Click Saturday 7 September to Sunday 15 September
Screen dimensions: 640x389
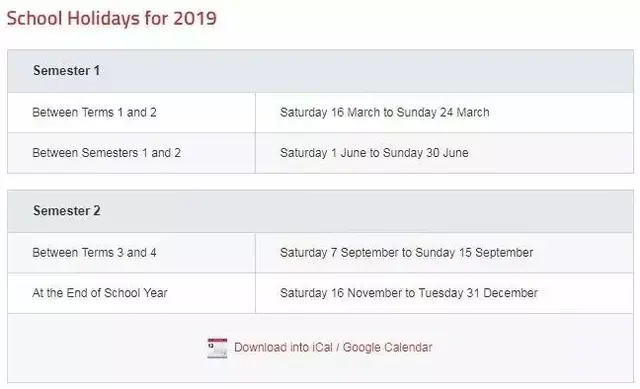pos(407,253)
